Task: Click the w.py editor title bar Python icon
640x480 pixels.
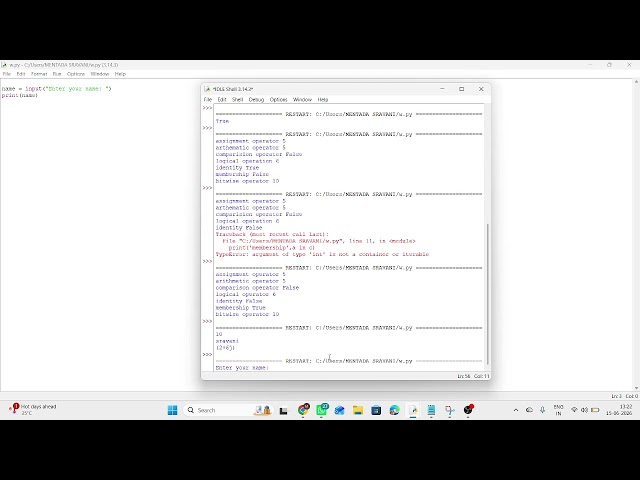Action: coord(4,65)
